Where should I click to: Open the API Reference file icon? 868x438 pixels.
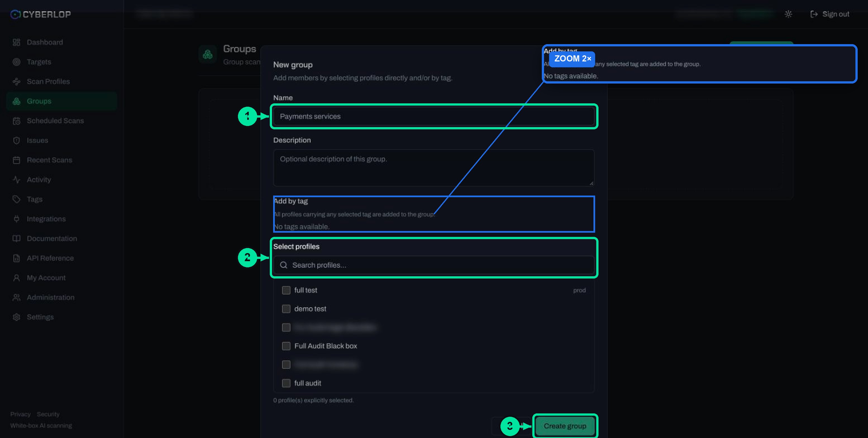coord(16,258)
